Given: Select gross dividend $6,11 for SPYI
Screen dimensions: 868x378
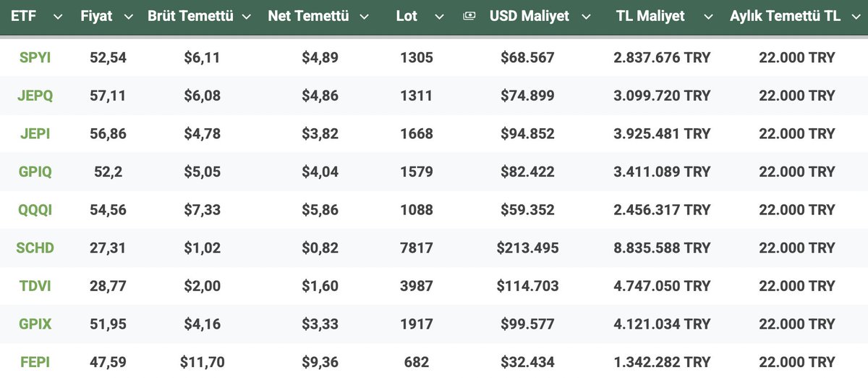Looking at the screenshot, I should pyautogui.click(x=202, y=57).
